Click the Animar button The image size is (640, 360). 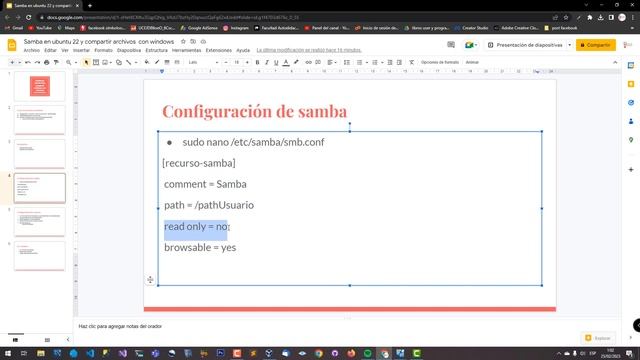[472, 62]
